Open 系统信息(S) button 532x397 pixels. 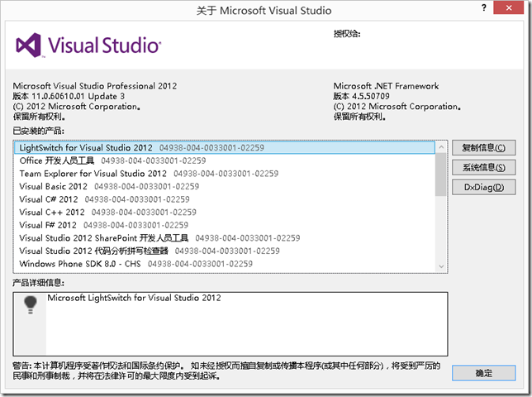click(483, 167)
